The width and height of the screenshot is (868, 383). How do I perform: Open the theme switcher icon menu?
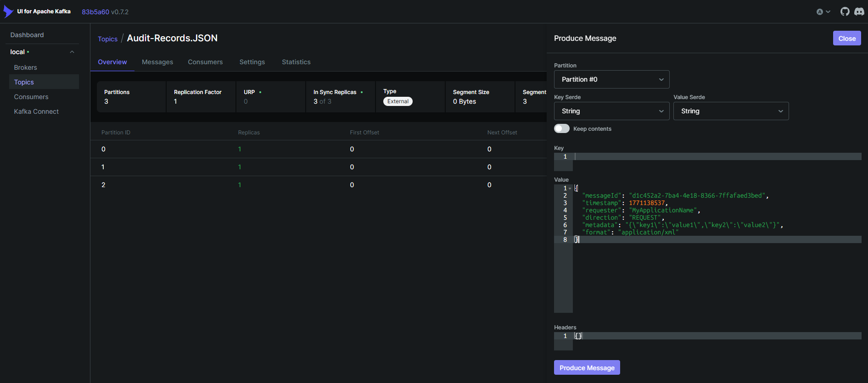(823, 12)
